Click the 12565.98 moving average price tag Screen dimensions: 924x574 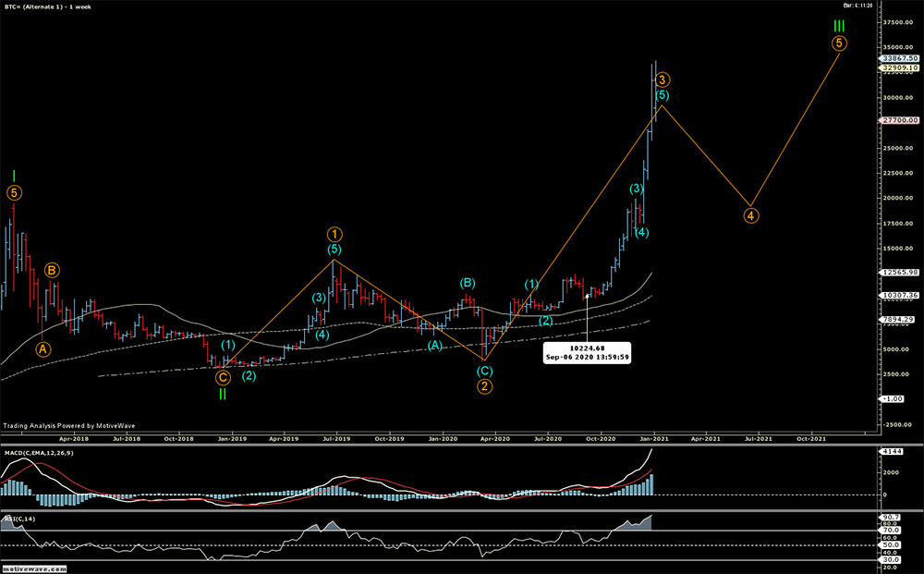tap(898, 272)
